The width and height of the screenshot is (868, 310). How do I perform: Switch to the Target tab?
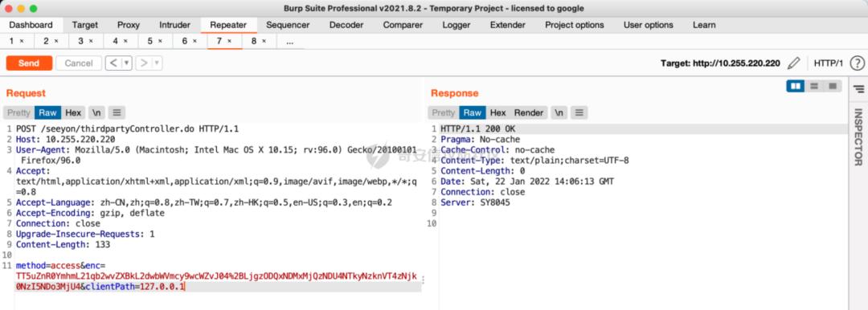click(85, 25)
